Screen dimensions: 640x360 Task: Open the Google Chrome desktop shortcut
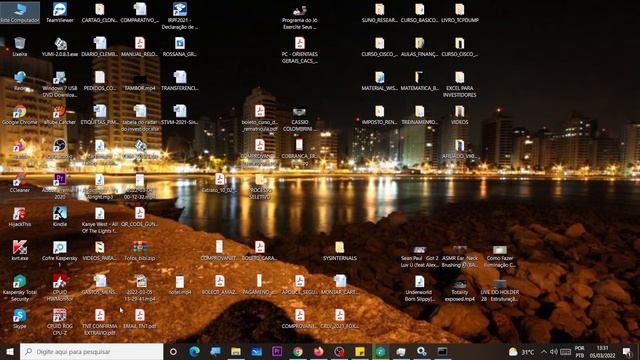[20, 115]
